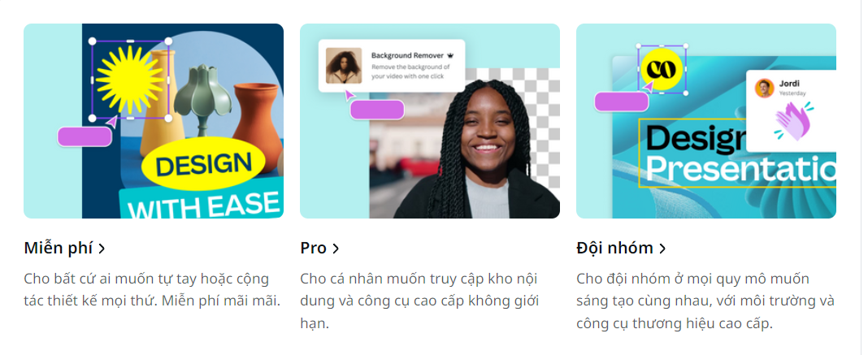Screen dimensions: 868x355
Task: Select the smiling woman Pro plan image
Action: point(430,121)
